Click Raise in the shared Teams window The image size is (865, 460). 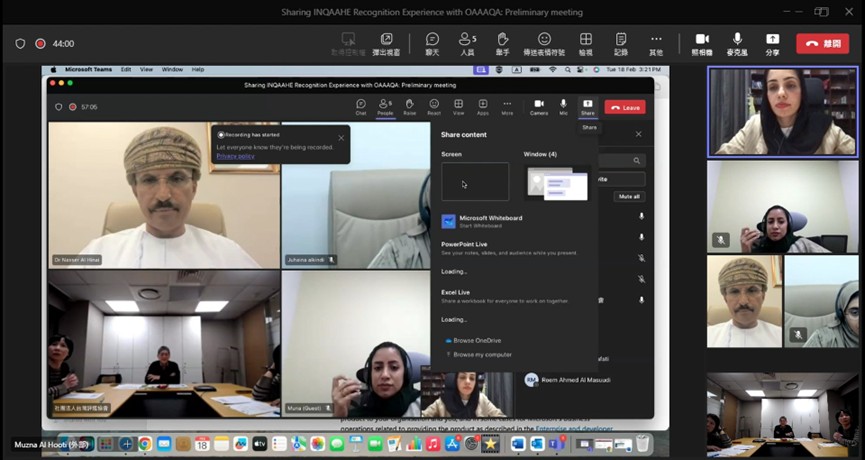click(x=409, y=107)
